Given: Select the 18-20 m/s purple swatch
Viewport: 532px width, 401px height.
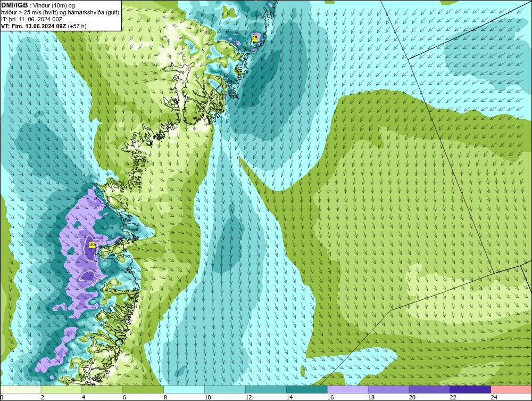Looking at the screenshot, I should tap(388, 389).
